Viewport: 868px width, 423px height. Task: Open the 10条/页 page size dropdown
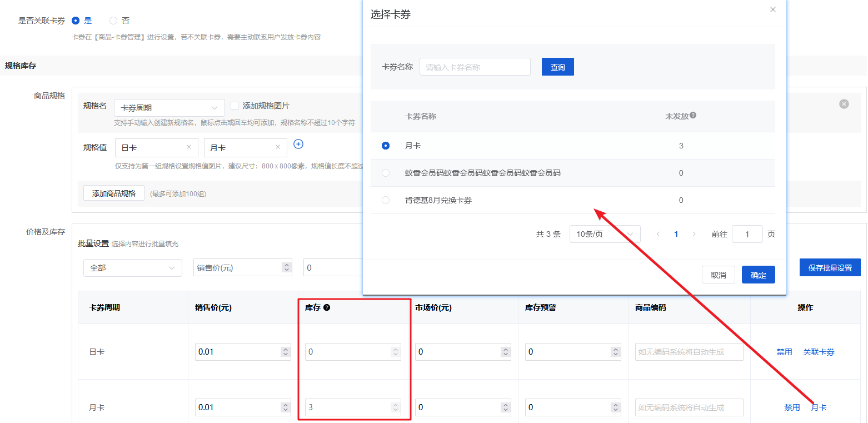click(x=605, y=234)
